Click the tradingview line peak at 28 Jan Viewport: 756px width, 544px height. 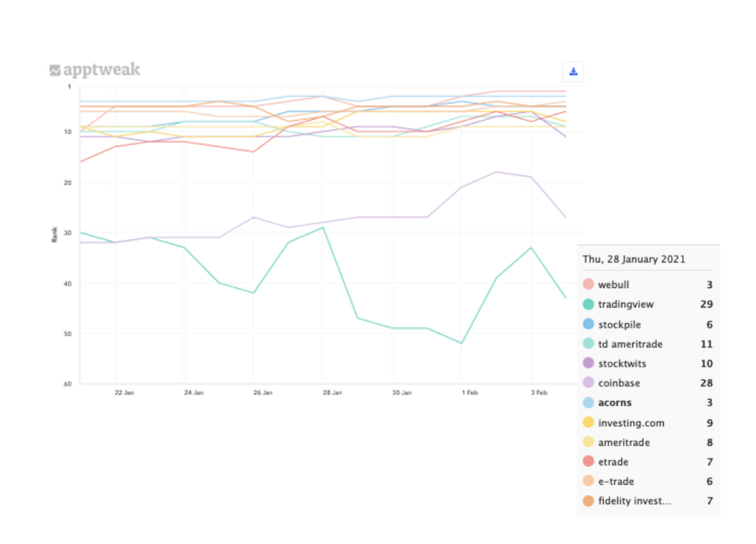click(323, 227)
